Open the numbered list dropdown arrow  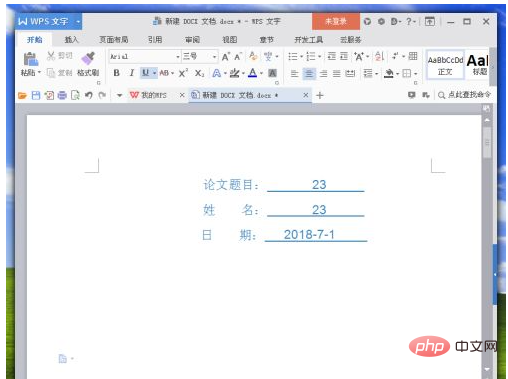319,57
